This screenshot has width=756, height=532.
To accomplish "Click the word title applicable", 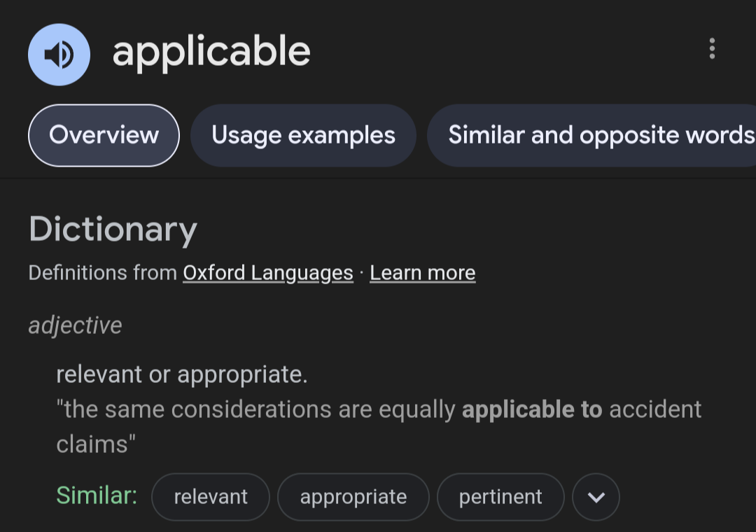I will coord(211,52).
